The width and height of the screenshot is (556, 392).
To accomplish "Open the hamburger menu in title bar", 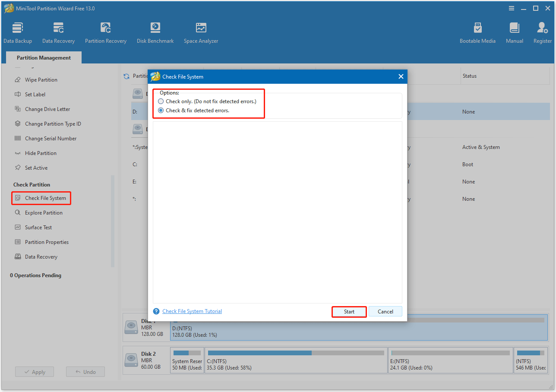I will [x=512, y=8].
